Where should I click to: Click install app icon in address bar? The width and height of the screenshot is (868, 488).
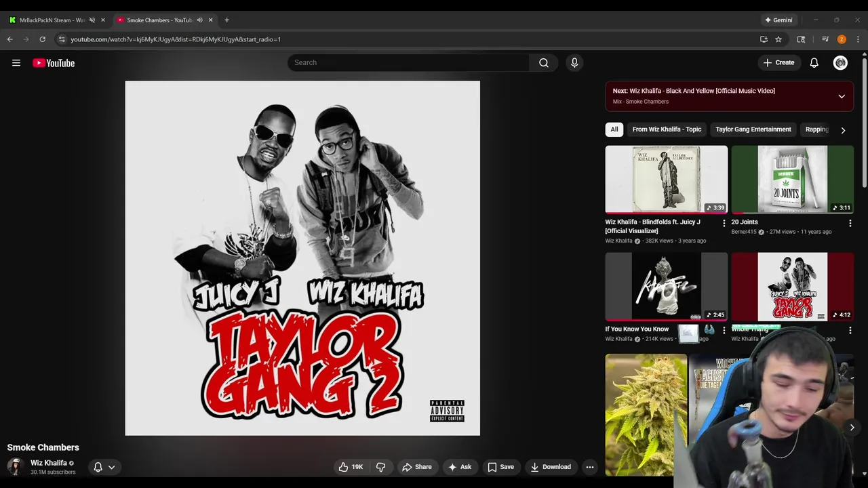pos(764,39)
